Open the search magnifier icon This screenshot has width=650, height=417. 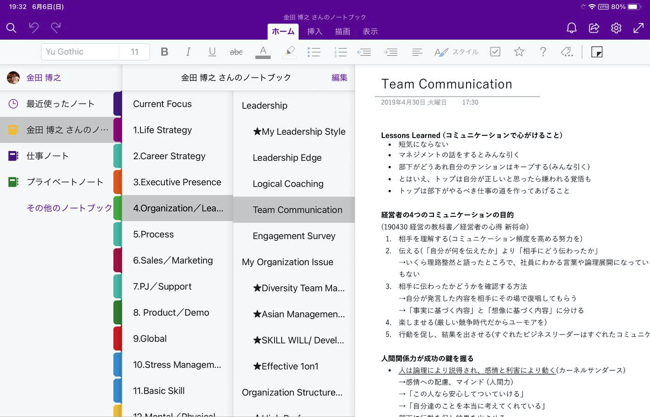click(11, 29)
